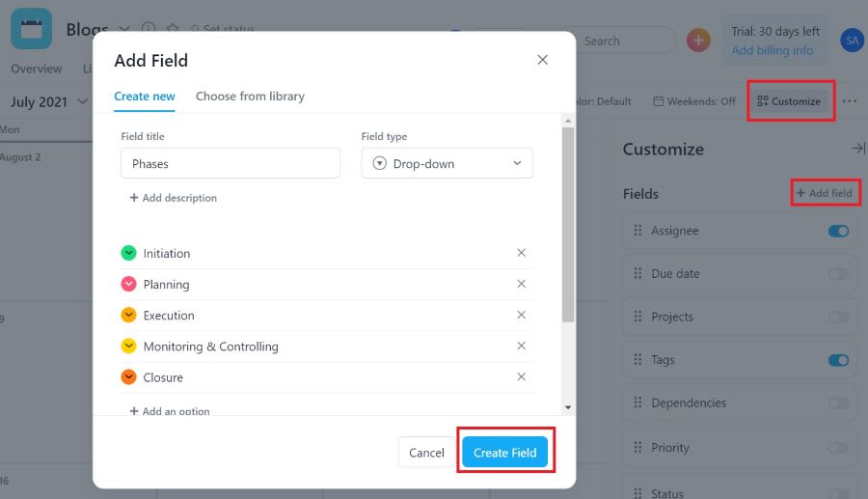Enable the Dependencies field toggle
868x499 pixels.
tap(839, 403)
